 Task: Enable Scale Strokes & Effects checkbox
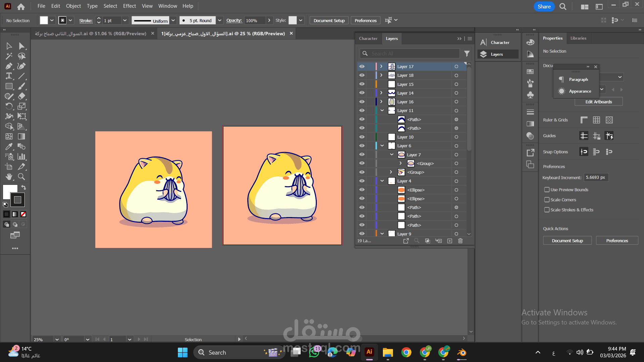(x=547, y=210)
